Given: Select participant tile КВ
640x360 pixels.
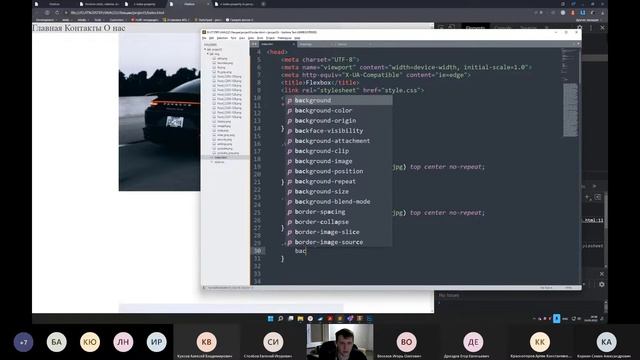Looking at the screenshot, I should coord(207,342).
